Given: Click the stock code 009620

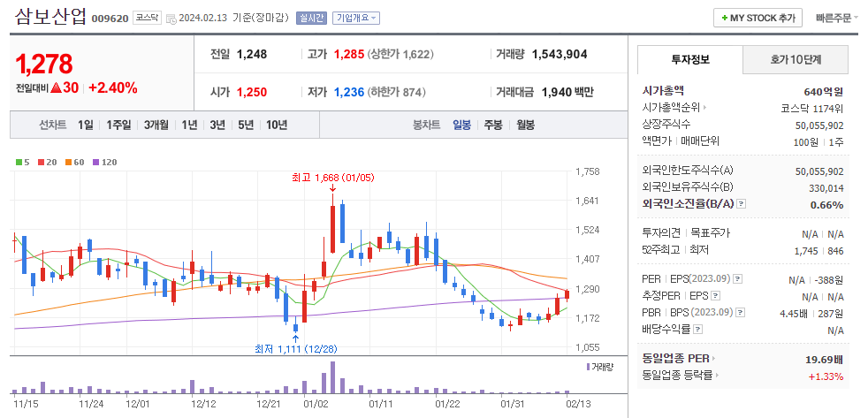Looking at the screenshot, I should coord(110,19).
